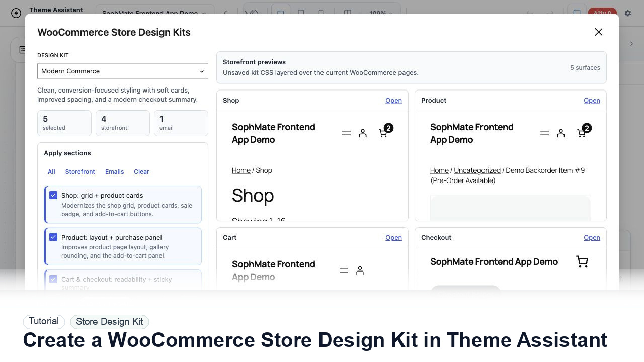This screenshot has width=644, height=362.
Task: Uncheck Product: layout + purchase panel
Action: (x=53, y=237)
